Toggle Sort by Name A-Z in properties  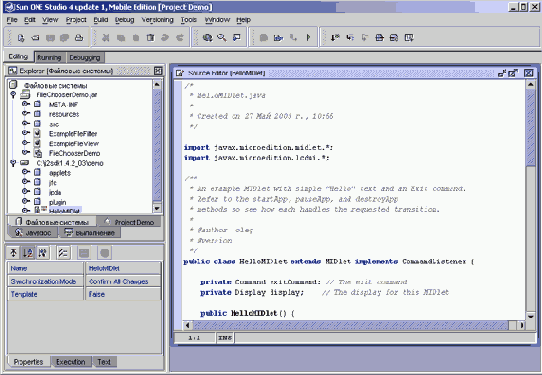[28, 253]
